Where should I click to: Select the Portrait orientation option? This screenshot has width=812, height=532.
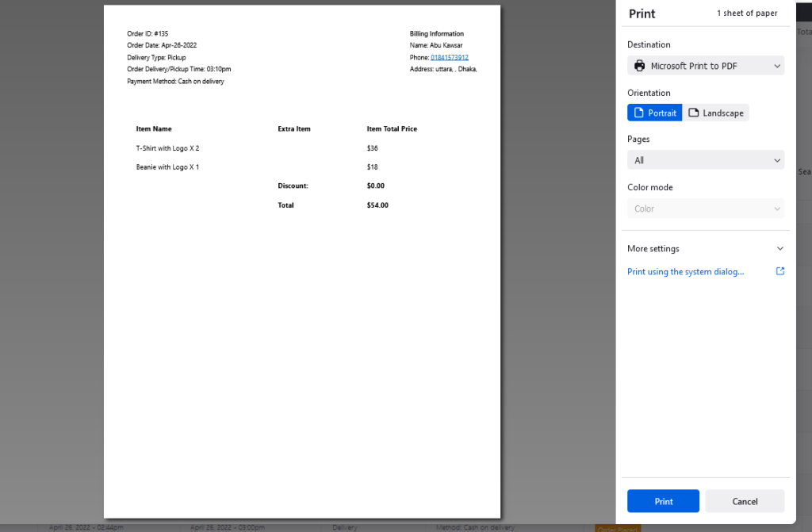click(x=654, y=113)
